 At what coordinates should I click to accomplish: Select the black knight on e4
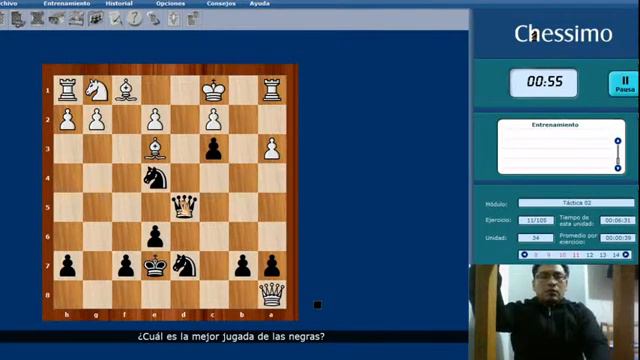coord(155,178)
